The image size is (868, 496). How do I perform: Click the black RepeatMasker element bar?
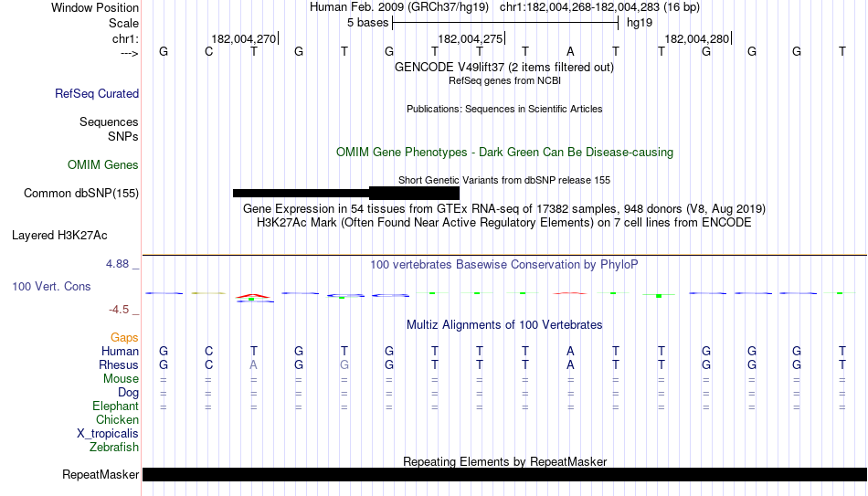(504, 474)
